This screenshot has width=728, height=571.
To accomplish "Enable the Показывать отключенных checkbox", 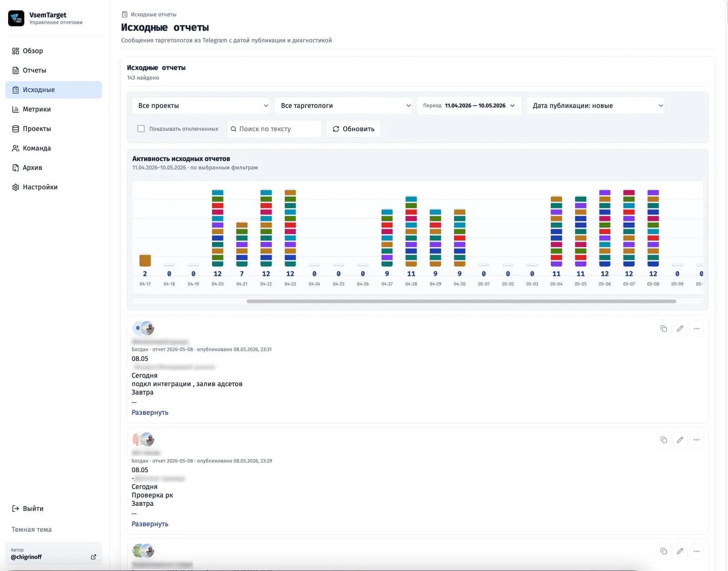I will click(x=141, y=129).
